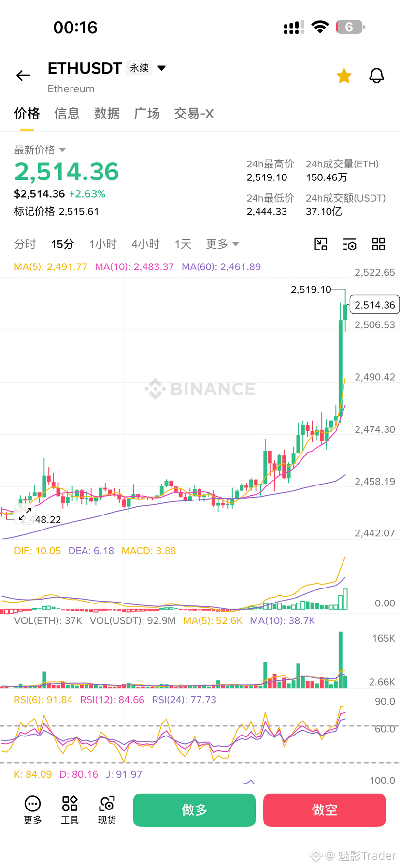This screenshot has width=400, height=868.
Task: Tap the current price label 2,514.36
Action: point(375,305)
